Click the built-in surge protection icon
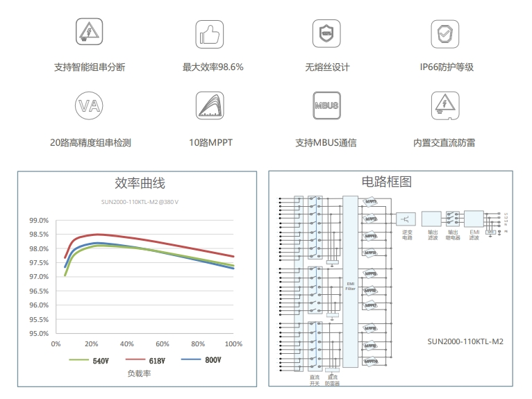The image size is (532, 399). coord(444,106)
